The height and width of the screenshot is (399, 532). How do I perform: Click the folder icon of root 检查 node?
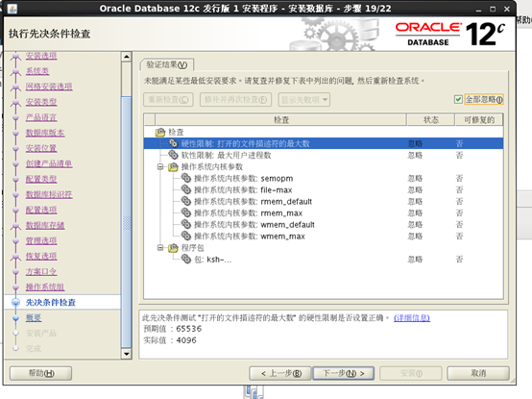(x=160, y=132)
